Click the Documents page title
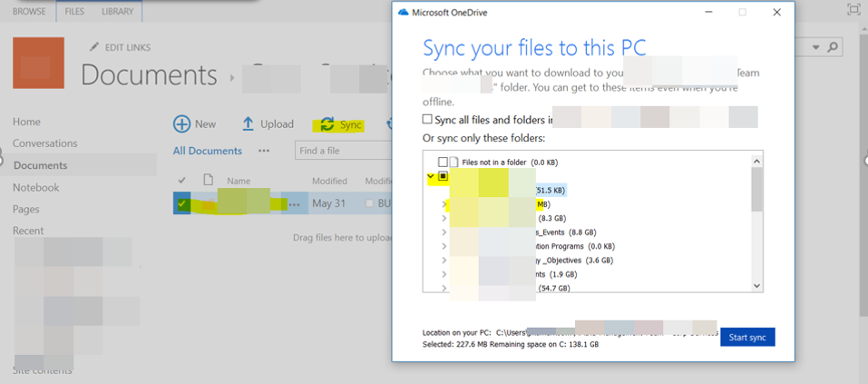Viewport: 868px width, 384px height. (149, 74)
